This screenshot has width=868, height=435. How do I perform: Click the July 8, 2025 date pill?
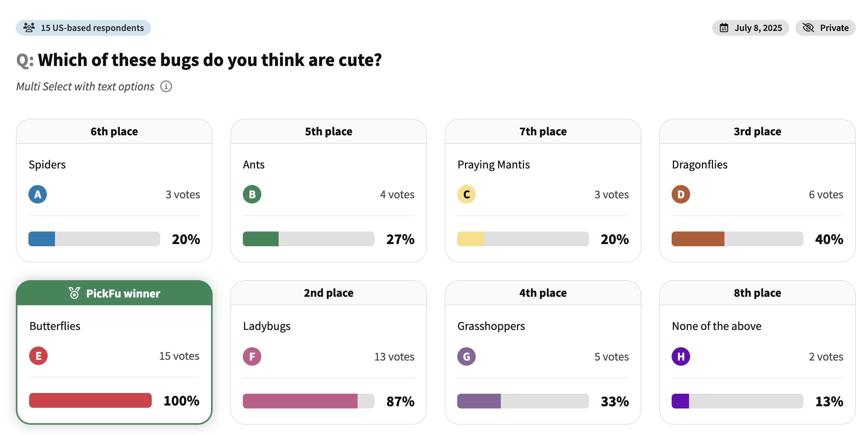click(751, 28)
